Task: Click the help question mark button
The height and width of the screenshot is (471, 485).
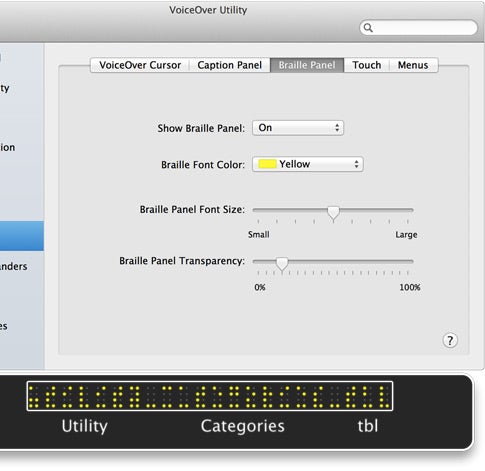Action: pyautogui.click(x=450, y=340)
